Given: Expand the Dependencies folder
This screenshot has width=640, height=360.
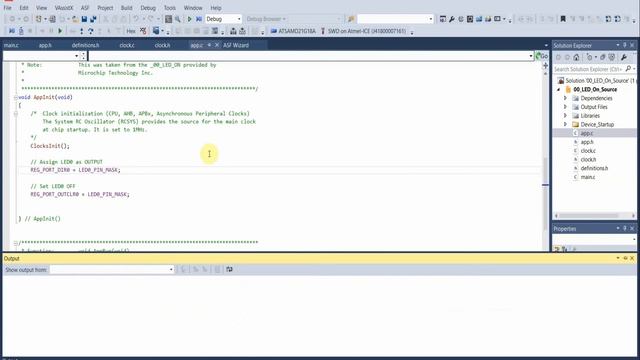Looking at the screenshot, I should [565, 98].
